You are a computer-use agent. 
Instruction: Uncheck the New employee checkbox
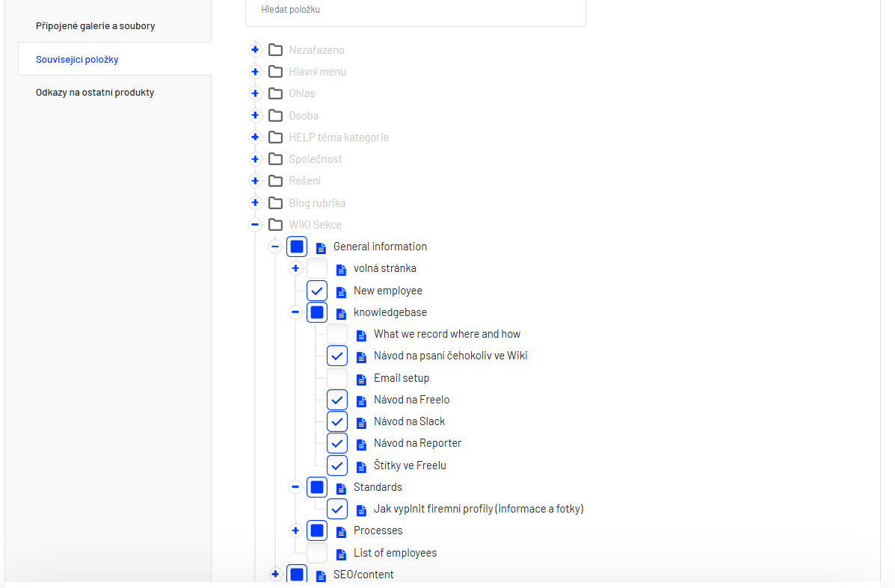point(317,291)
